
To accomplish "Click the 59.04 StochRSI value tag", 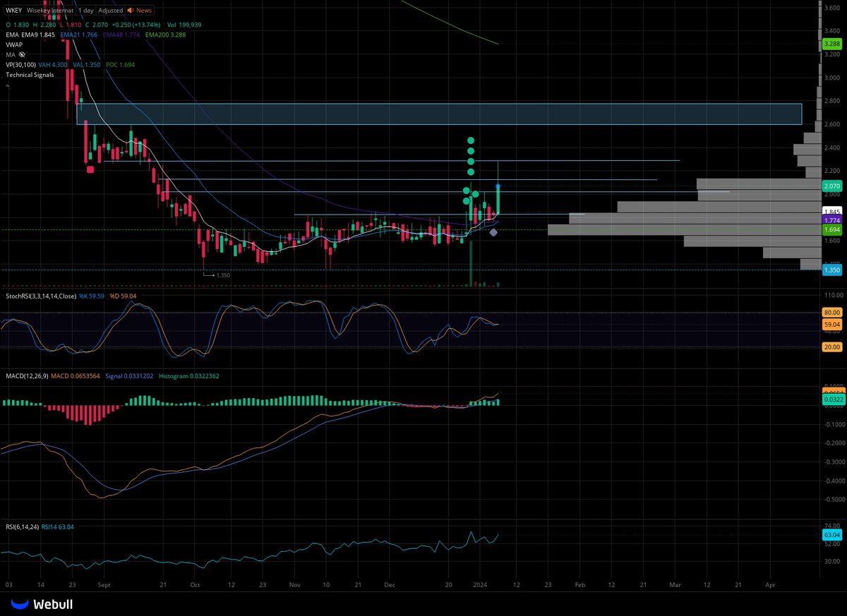I will [x=832, y=324].
